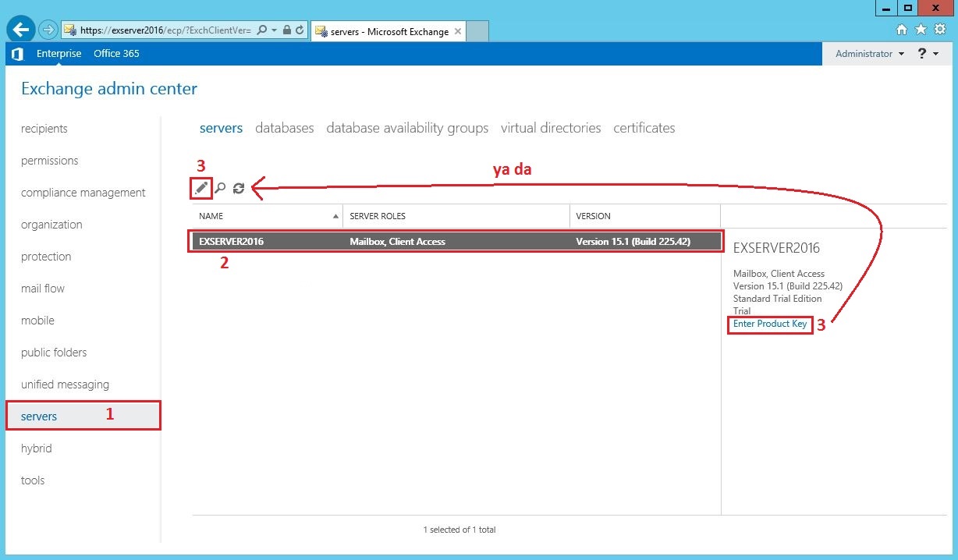Screen dimensions: 958x560
Task: Click the address bar search magnifier icon
Action: (262, 30)
